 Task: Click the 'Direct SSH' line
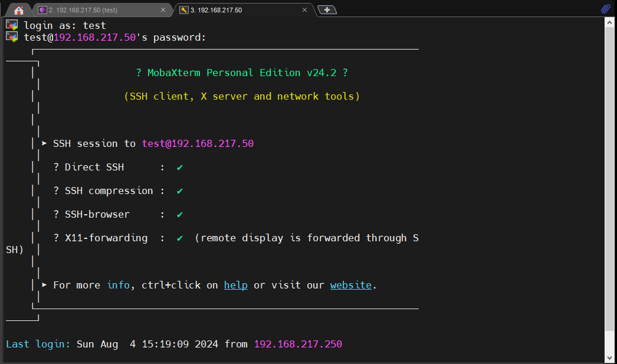pos(118,167)
